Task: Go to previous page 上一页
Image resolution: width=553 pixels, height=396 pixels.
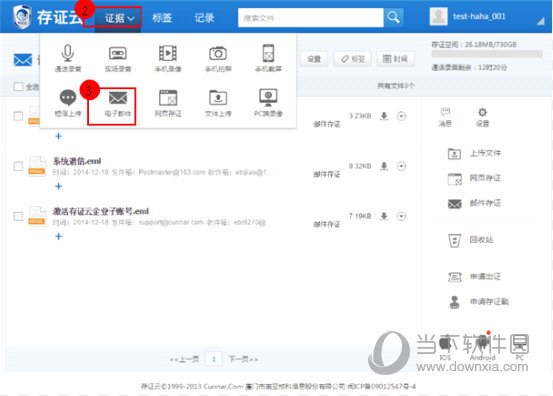Action: click(184, 359)
